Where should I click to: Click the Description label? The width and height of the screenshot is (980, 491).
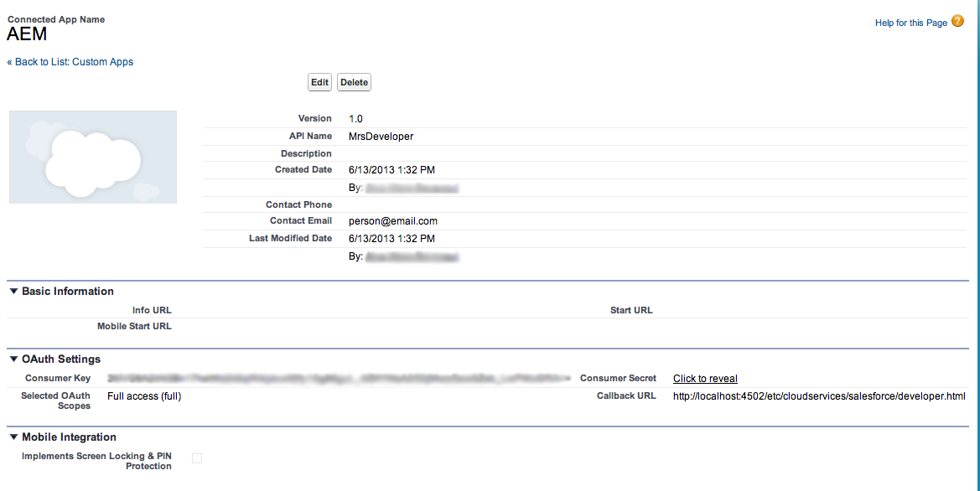point(306,153)
